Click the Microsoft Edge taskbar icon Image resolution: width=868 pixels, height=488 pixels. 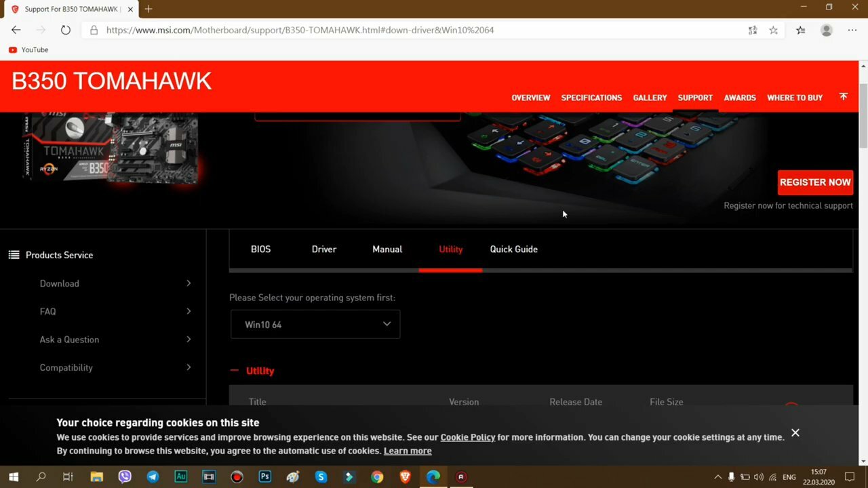pyautogui.click(x=433, y=476)
